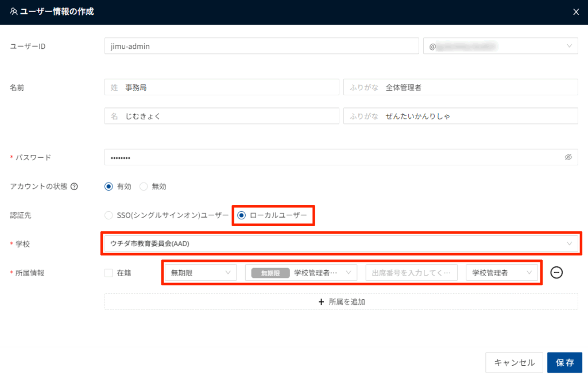
Task: Toggle password visibility eye icon
Action: pyautogui.click(x=568, y=157)
